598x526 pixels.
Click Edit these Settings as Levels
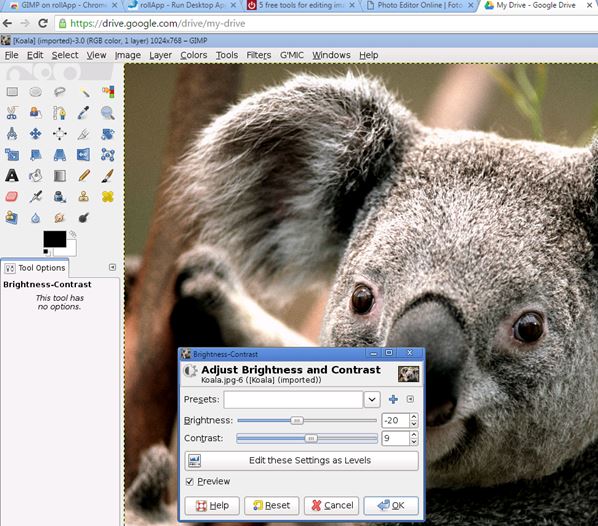coord(301,461)
